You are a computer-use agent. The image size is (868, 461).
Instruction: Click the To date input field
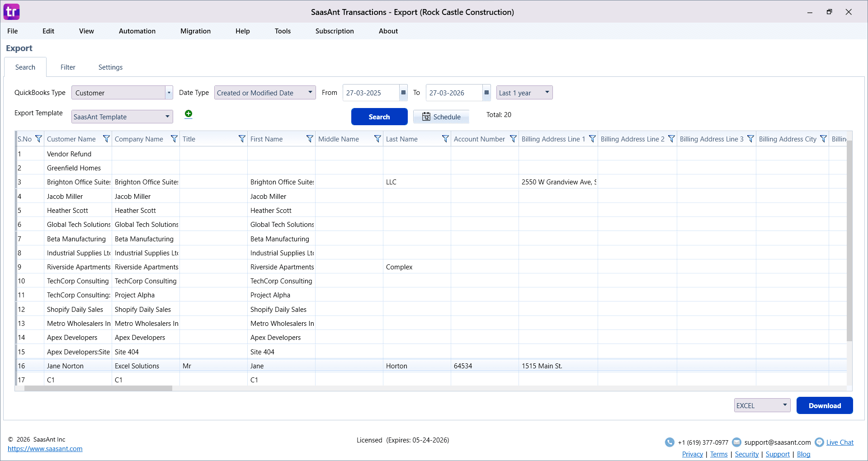click(454, 93)
